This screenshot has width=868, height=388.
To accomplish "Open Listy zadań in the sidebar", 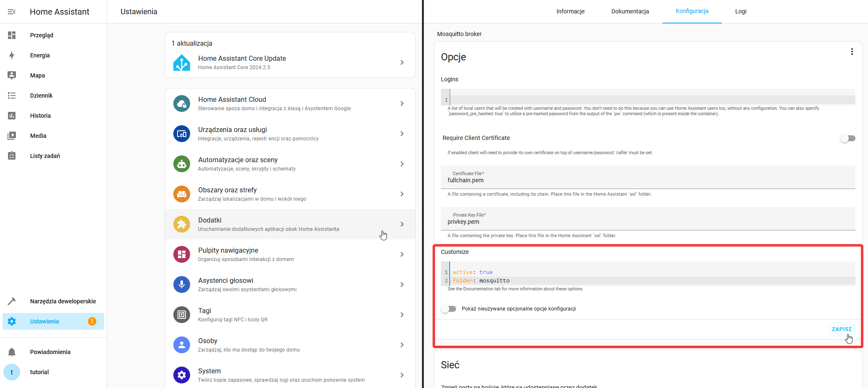I will pyautogui.click(x=53, y=156).
